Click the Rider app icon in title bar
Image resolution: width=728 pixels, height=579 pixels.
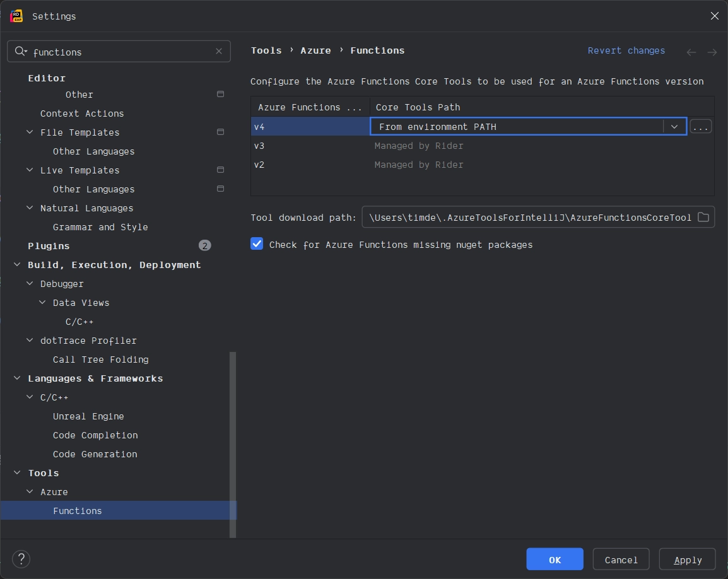(x=16, y=16)
